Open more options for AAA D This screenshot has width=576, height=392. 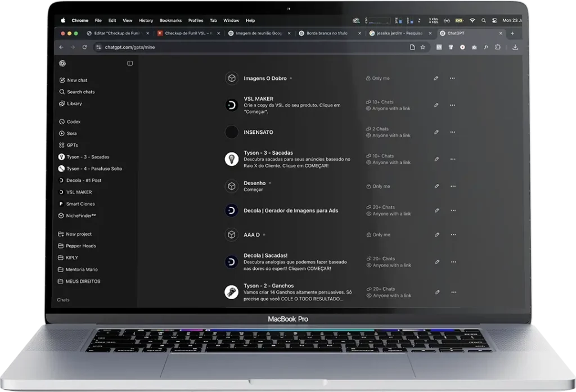click(453, 235)
